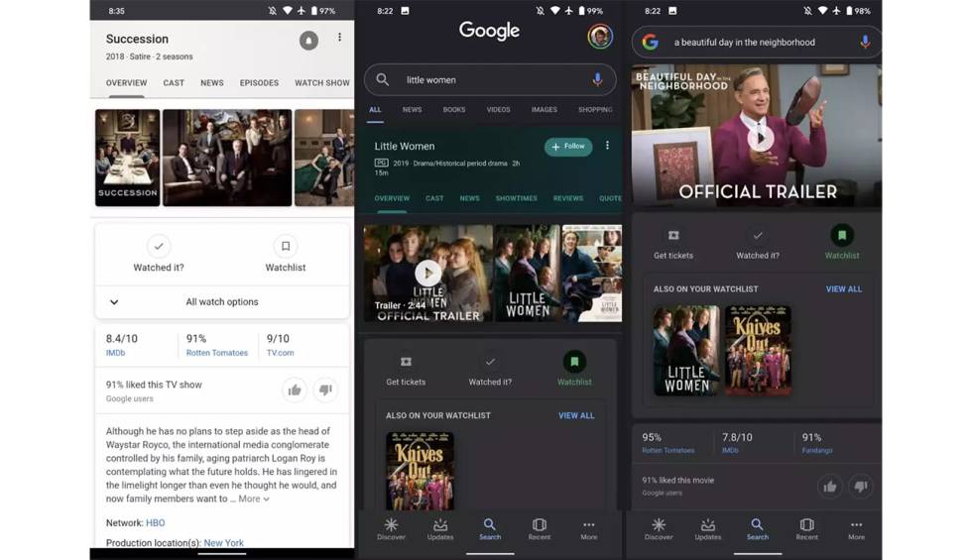Click thumbs down for Succession TV show
Image resolution: width=972 pixels, height=560 pixels.
325,391
